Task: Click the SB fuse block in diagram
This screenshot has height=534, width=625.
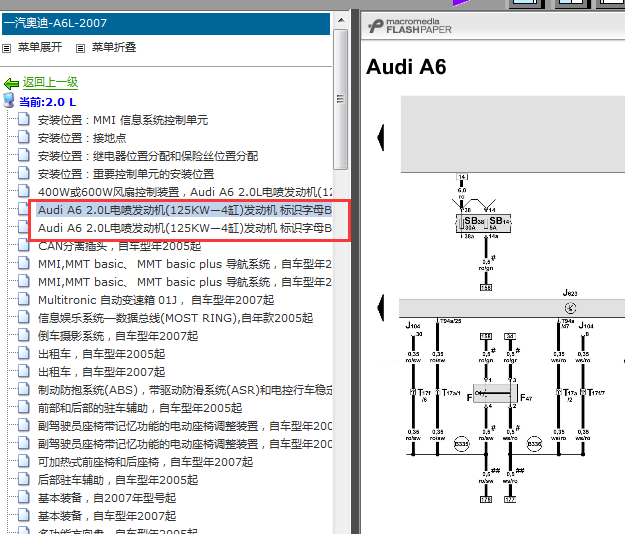Action: click(x=483, y=223)
